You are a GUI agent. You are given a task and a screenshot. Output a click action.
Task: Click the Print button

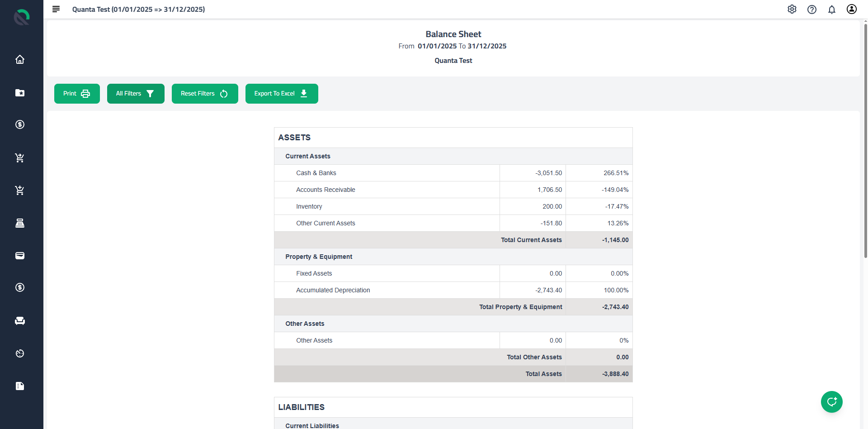(x=76, y=93)
